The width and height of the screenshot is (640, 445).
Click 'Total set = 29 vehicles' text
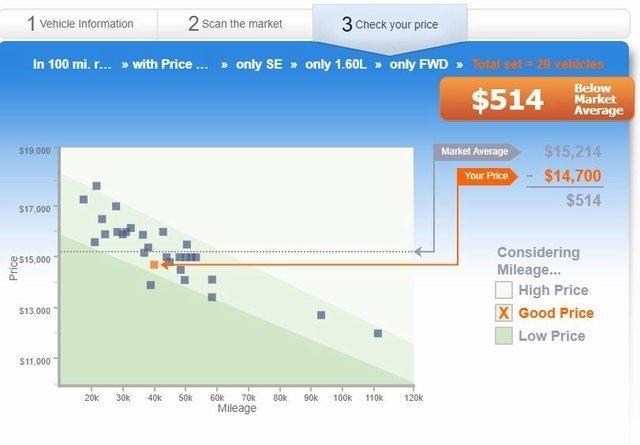(538, 64)
